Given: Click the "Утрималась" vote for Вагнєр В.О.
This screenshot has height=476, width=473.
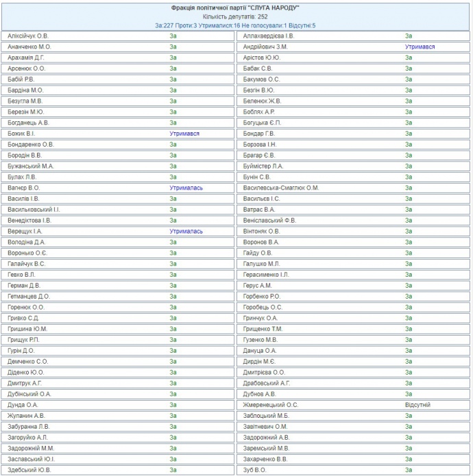Looking at the screenshot, I should 186,188.
